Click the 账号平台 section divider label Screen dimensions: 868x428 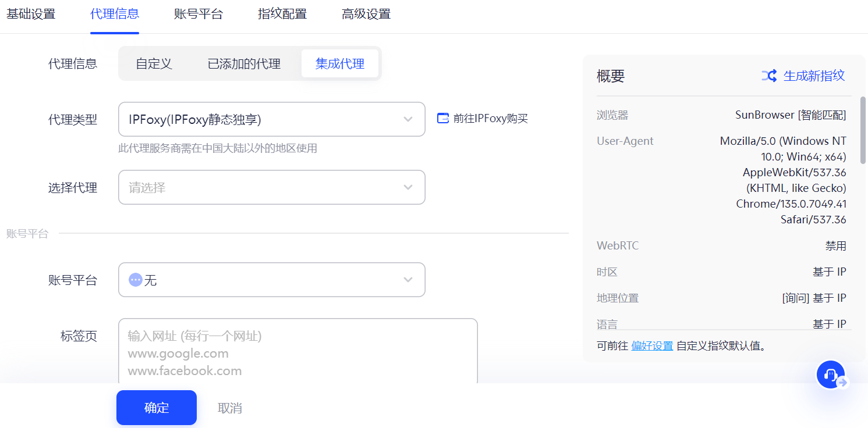27,234
